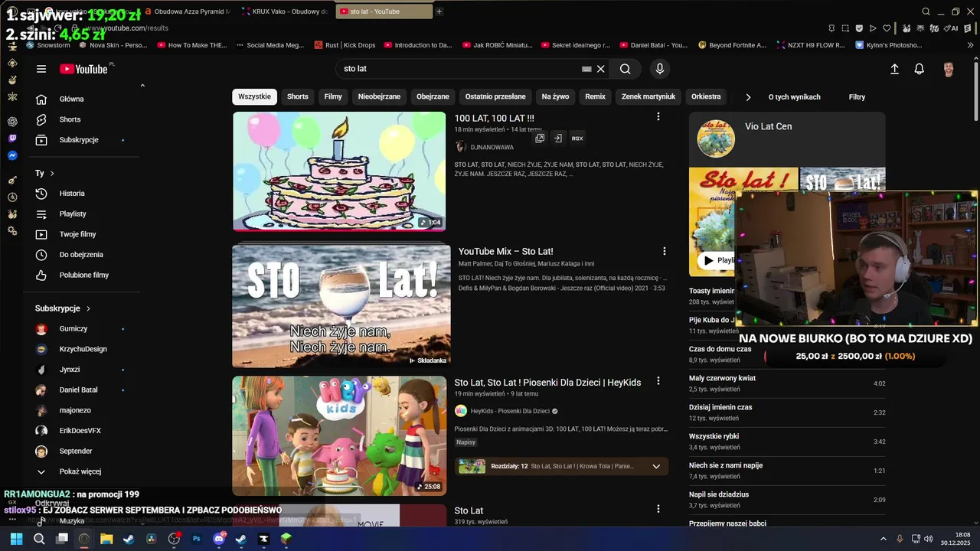Open the Twitch icon in Opera sidebar
The height and width of the screenshot is (551, 980).
pos(12,139)
